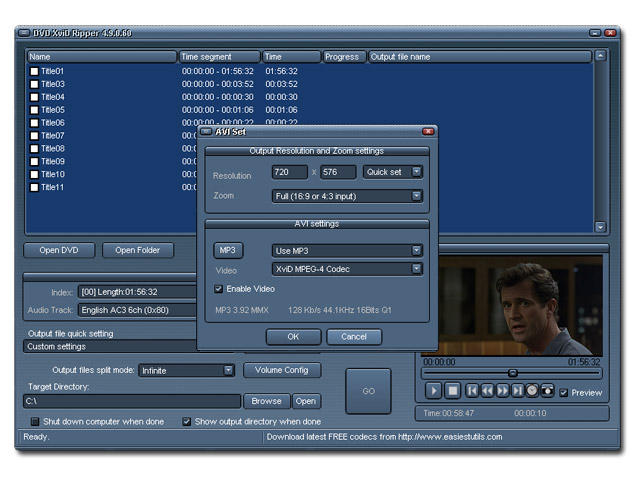Viewport: 640px width, 480px height.
Task: Uncheck Enable Video option
Action: click(x=218, y=289)
